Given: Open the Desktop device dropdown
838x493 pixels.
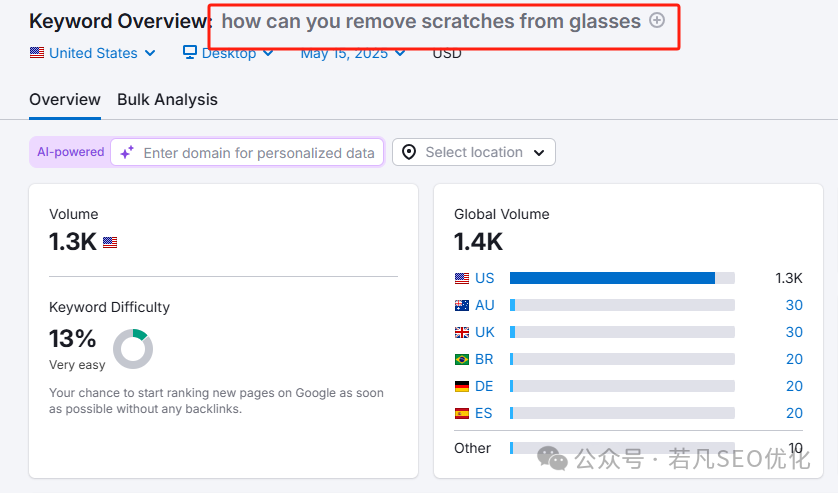Looking at the screenshot, I should pyautogui.click(x=229, y=53).
